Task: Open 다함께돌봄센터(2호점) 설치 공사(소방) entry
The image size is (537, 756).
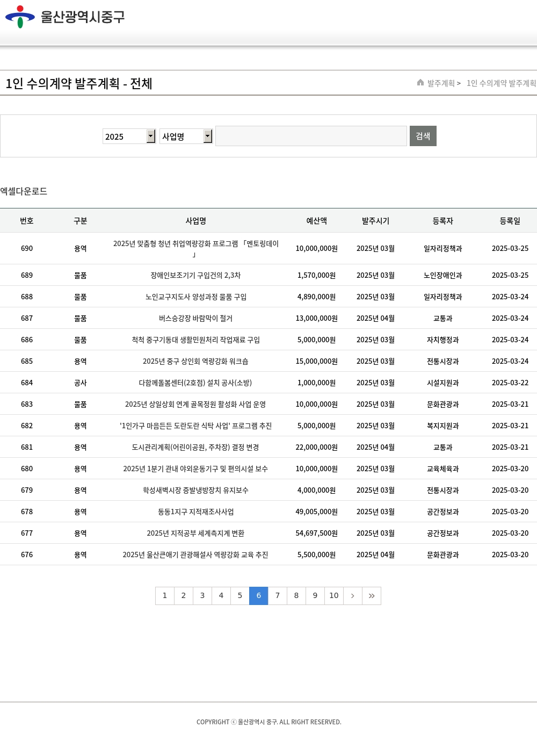Action: coord(195,383)
